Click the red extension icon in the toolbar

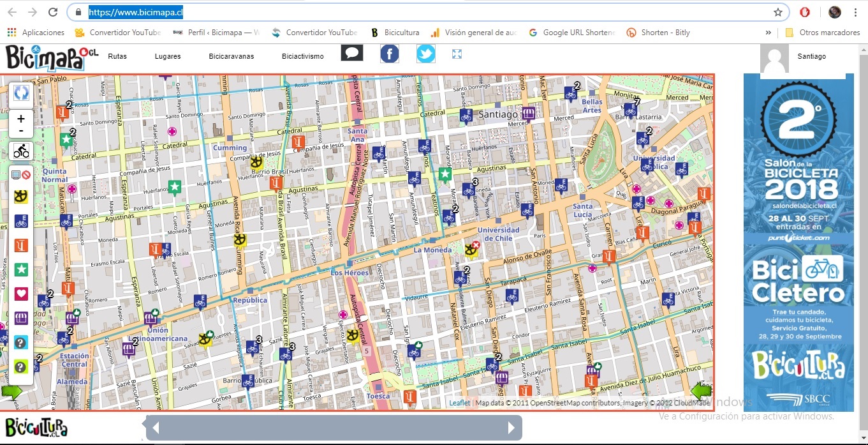click(805, 12)
